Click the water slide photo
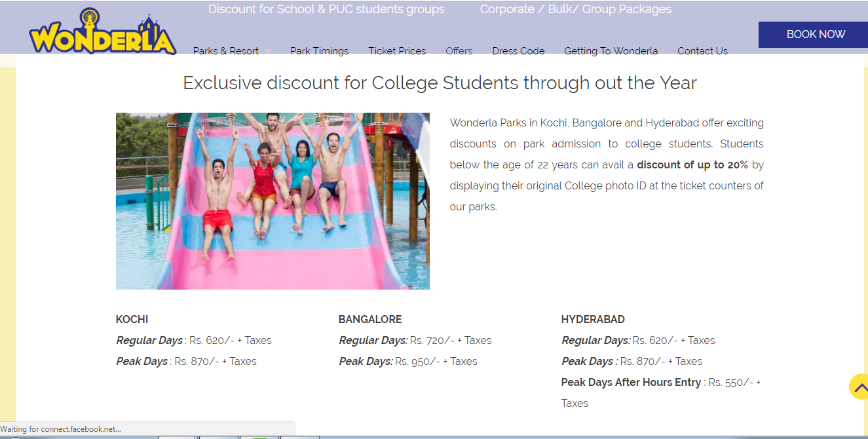 pyautogui.click(x=273, y=201)
